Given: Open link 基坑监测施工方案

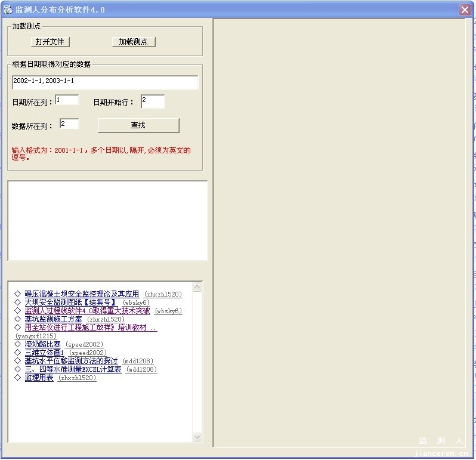Looking at the screenshot, I should [54, 319].
